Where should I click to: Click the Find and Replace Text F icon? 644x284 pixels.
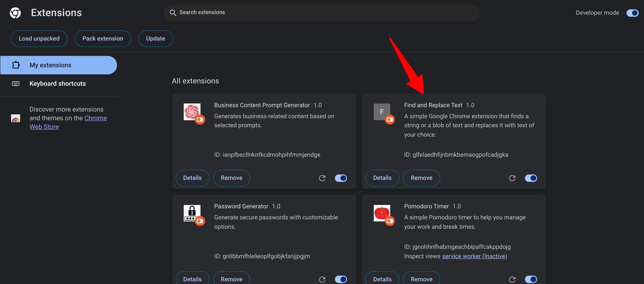tap(382, 112)
